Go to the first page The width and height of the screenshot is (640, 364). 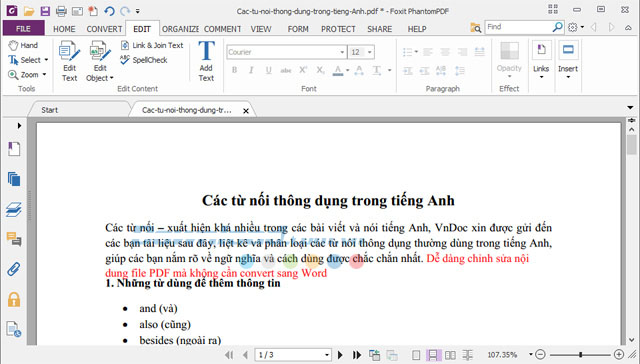point(229,355)
